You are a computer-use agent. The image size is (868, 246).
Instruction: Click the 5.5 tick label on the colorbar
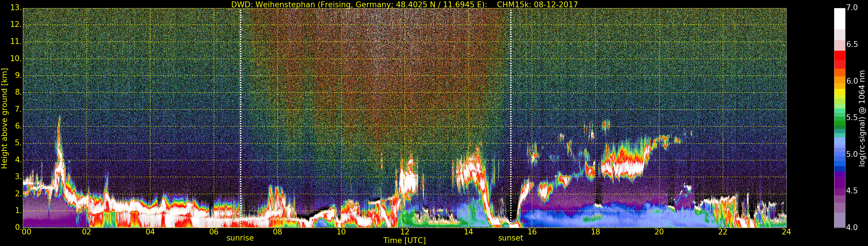pos(852,118)
